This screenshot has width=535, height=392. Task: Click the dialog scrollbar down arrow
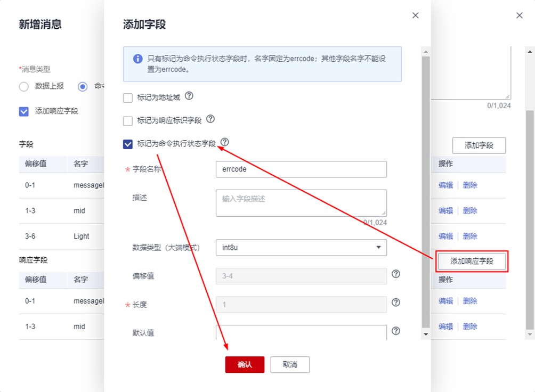(x=425, y=334)
